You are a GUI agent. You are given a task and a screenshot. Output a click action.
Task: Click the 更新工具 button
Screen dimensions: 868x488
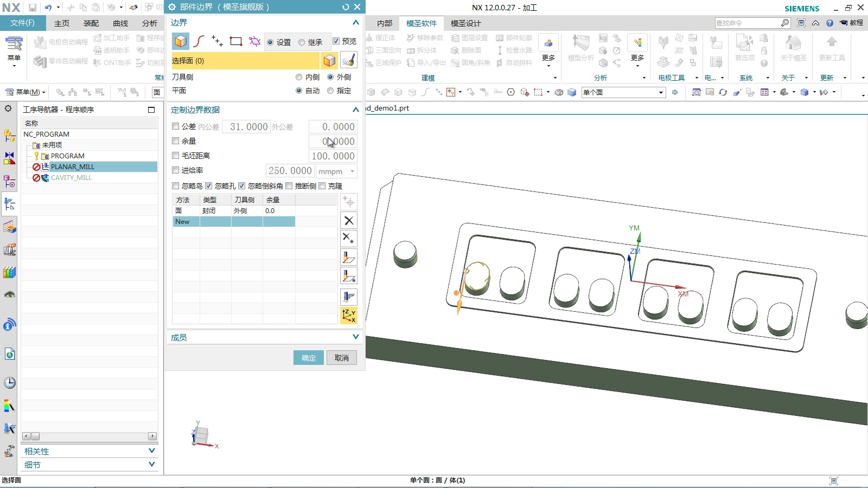coord(832,49)
